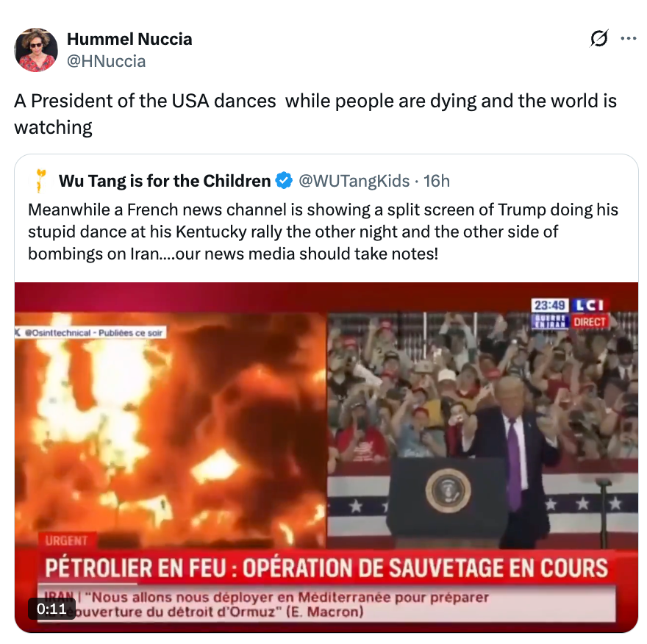
Task: Open Wu Tang is for the Children name
Action: point(165,181)
